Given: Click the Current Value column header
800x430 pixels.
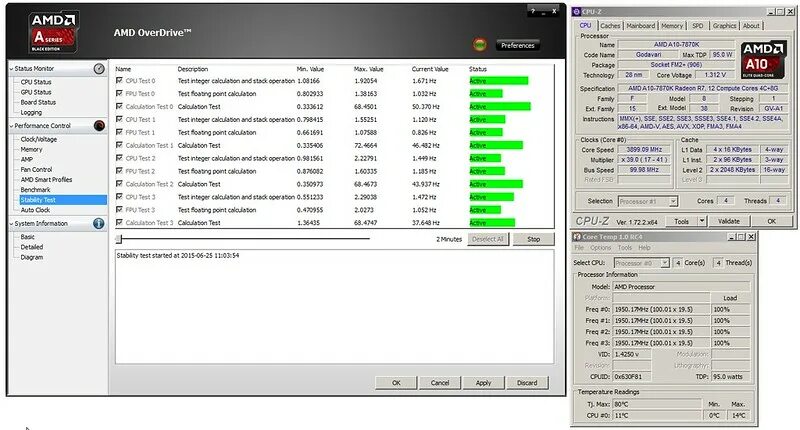Looking at the screenshot, I should point(430,69).
